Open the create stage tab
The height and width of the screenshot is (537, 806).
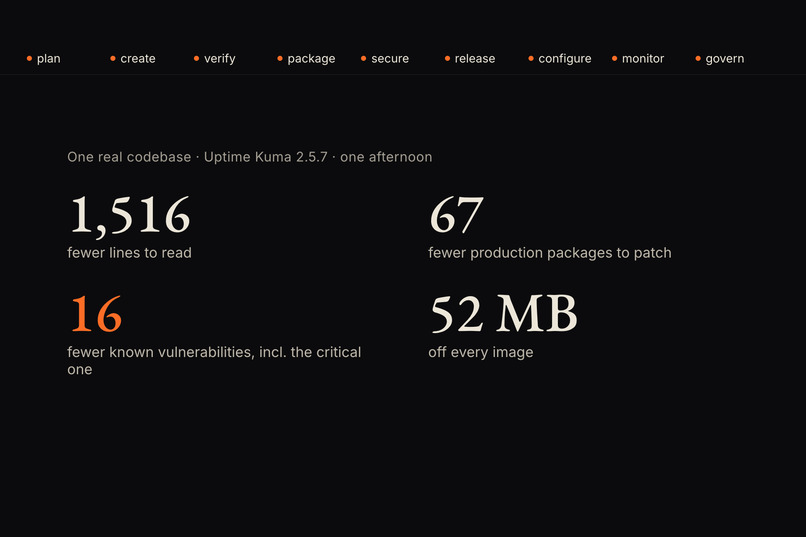133,59
